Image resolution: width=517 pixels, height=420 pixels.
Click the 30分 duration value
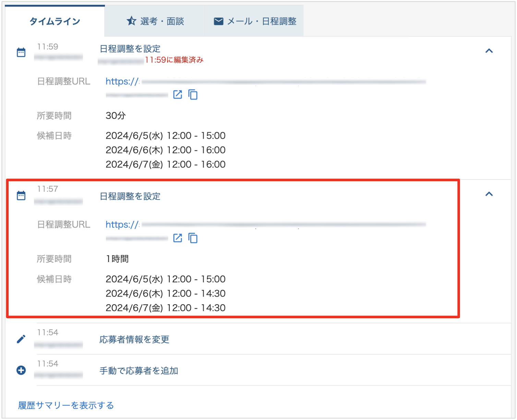(116, 116)
